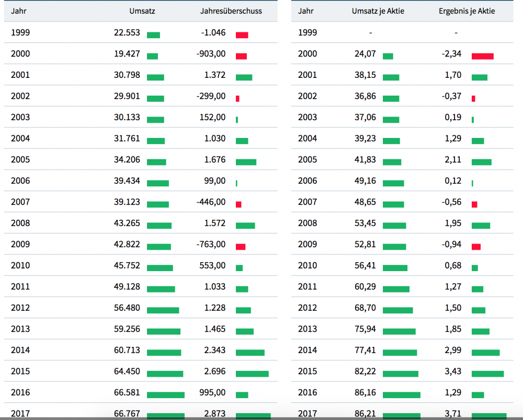523x420 pixels.
Task: Click the Jahr header beside the Umsatz column
Action: [19, 11]
